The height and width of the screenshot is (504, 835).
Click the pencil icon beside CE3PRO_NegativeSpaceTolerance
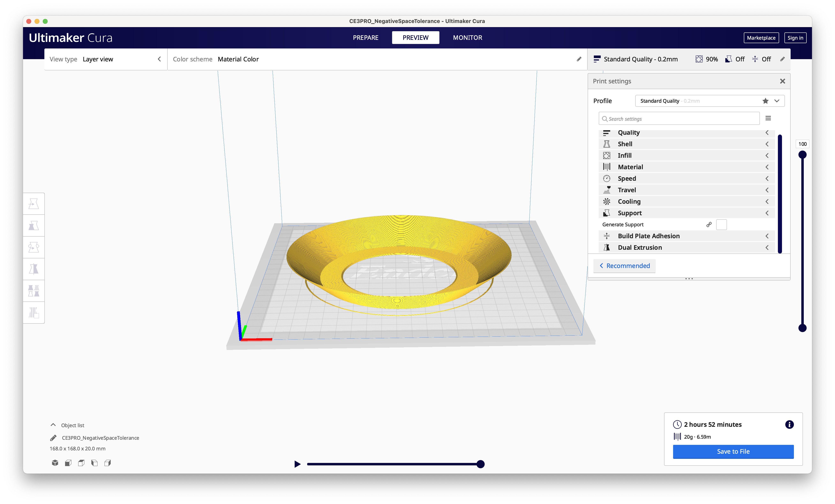[x=53, y=438]
